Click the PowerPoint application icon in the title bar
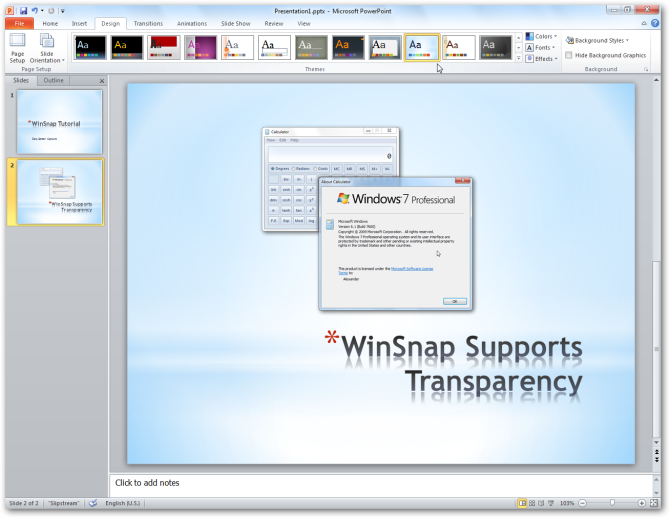Image resolution: width=670 pixels, height=518 pixels. (x=10, y=11)
